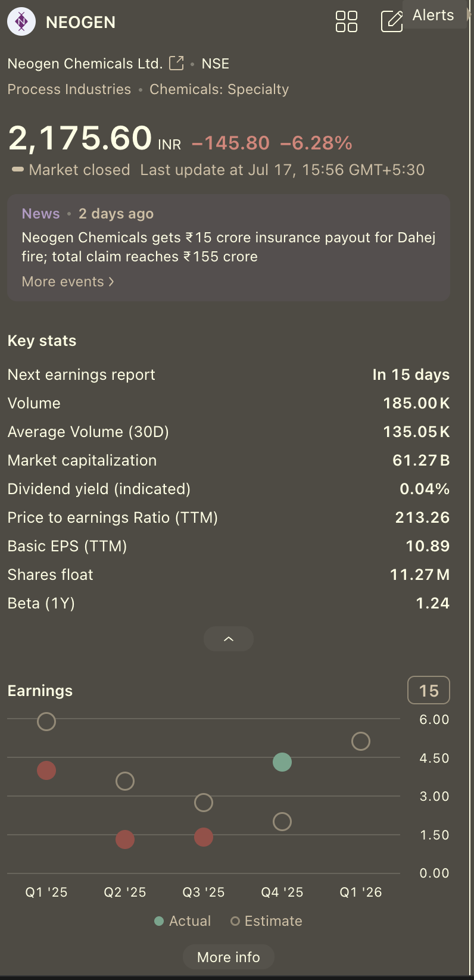Open the four-squares grid layout icon
Viewport: 474px width, 980px height.
click(347, 21)
